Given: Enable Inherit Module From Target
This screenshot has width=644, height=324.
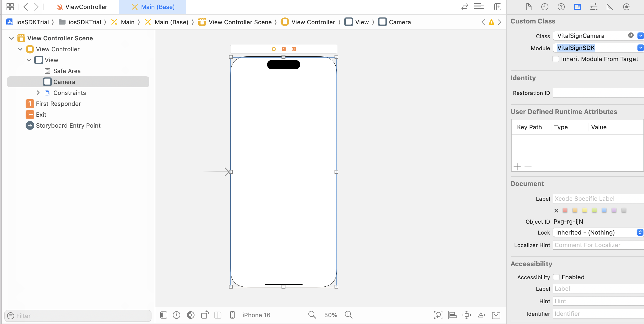Looking at the screenshot, I should point(556,59).
